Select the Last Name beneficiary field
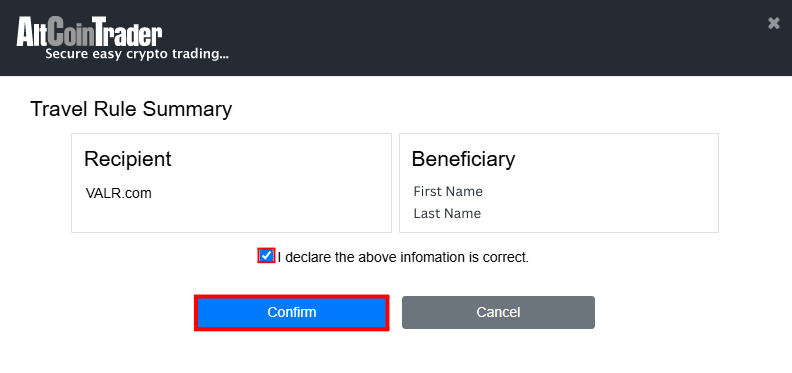Viewport: 792px width, 373px height. coord(447,213)
